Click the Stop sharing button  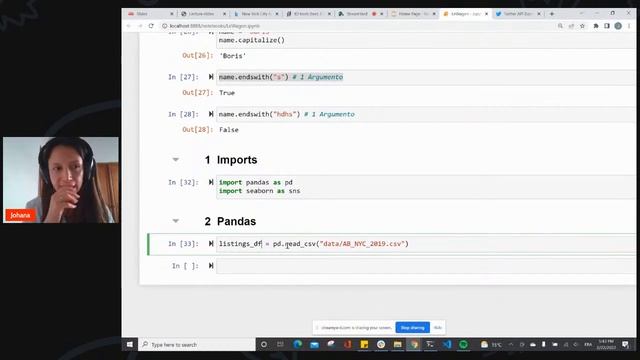(412, 328)
